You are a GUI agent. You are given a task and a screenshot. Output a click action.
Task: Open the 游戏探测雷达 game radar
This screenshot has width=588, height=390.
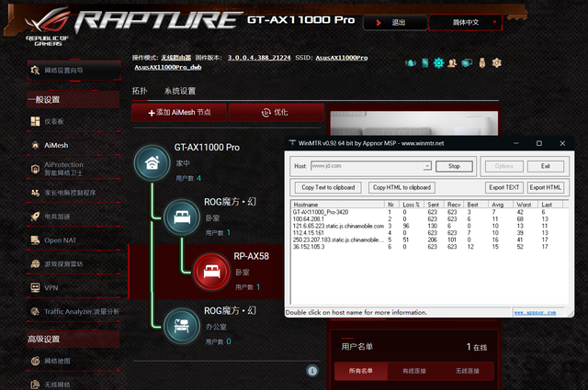73,263
